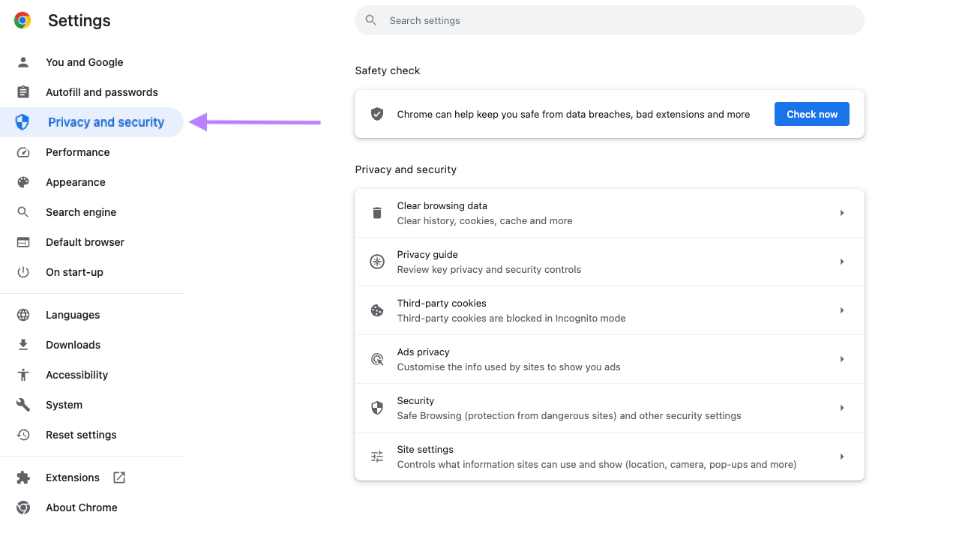The image size is (953, 560).
Task: Click the Chrome logo beside Settings
Action: (x=22, y=21)
